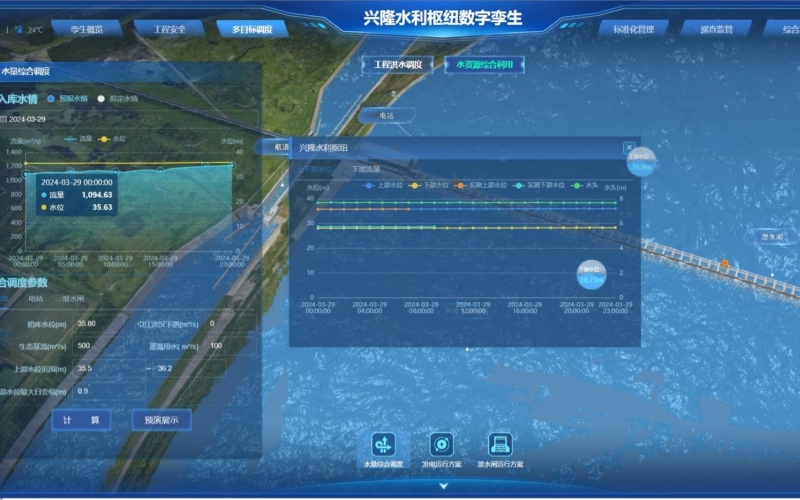This screenshot has height=500, width=800.
Task: Collapse bottom toolbar with down chevron
Action: (x=443, y=486)
